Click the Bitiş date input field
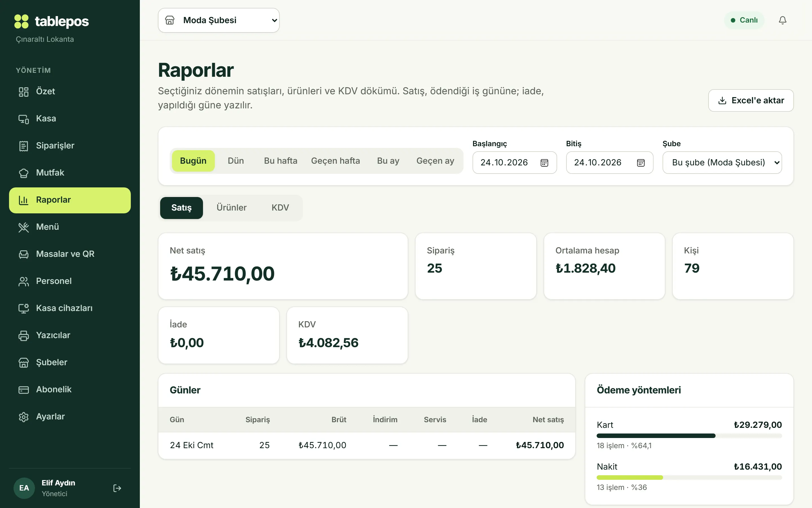Screen dimensions: 812x508 [x=610, y=163]
